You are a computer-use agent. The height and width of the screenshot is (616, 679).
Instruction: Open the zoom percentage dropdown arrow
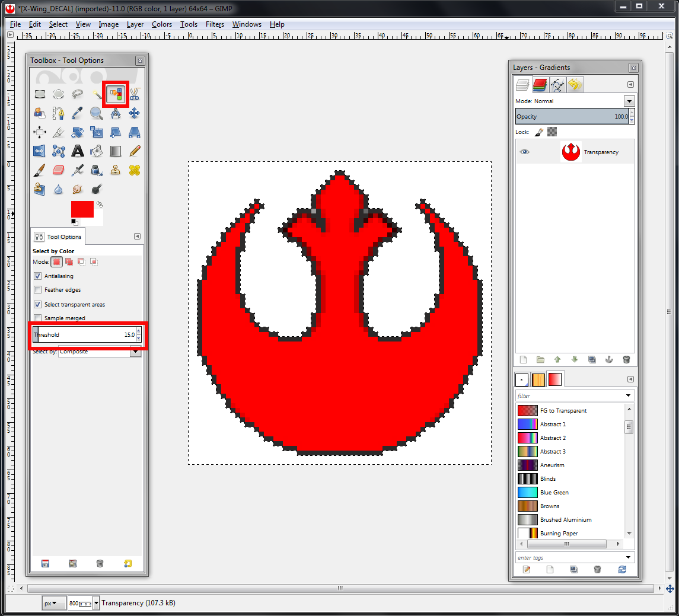pyautogui.click(x=97, y=603)
